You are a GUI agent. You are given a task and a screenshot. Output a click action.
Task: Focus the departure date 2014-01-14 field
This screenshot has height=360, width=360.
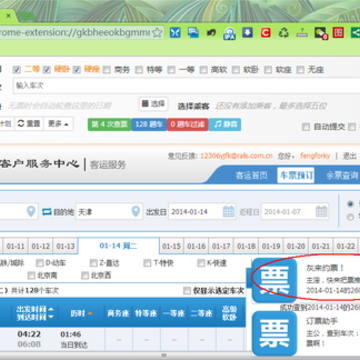tap(202, 211)
